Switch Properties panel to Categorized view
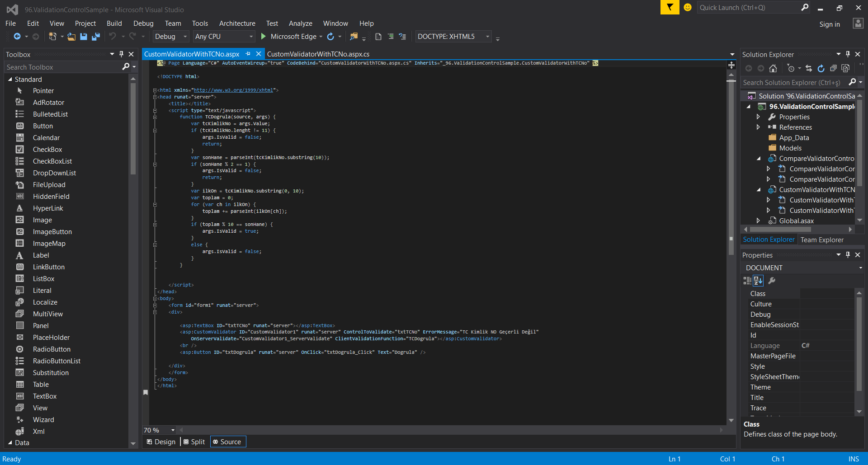 pyautogui.click(x=747, y=281)
